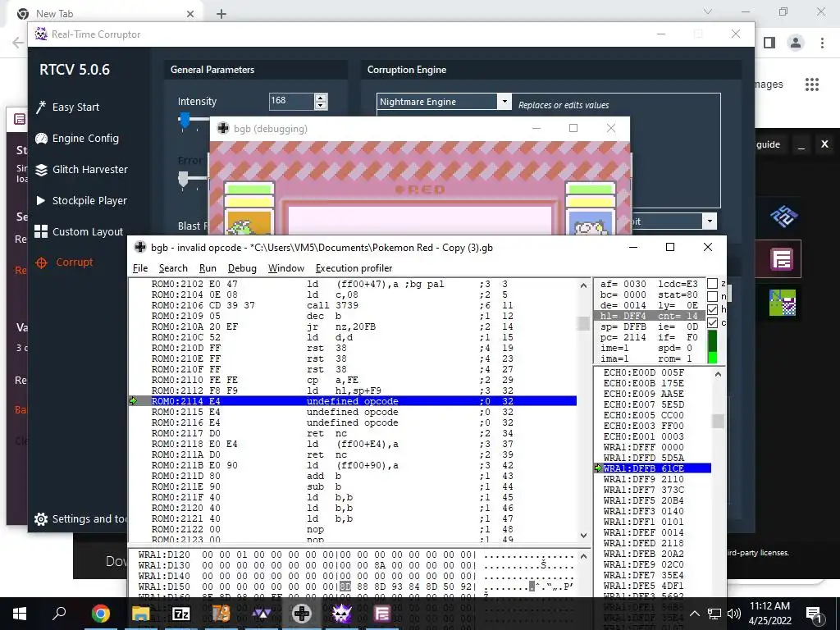The width and height of the screenshot is (840, 630).
Task: Switch to Real-Time Corruptor in the taskbar
Action: 342,614
